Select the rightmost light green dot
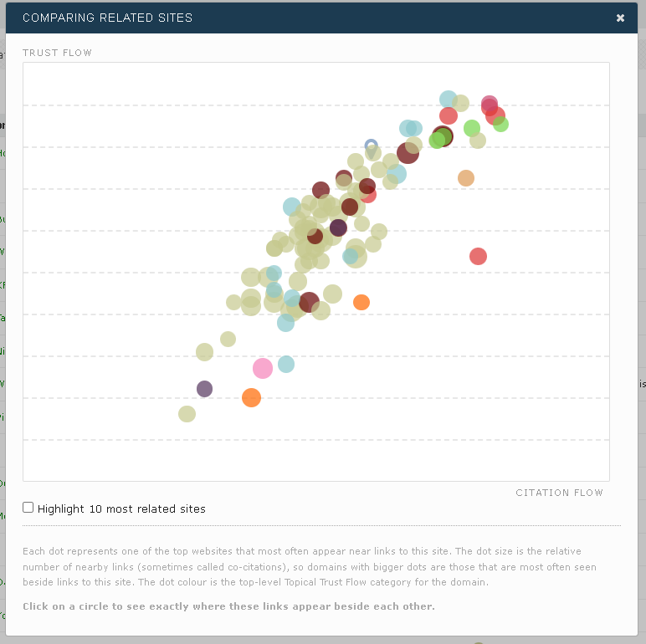Image resolution: width=646 pixels, height=644 pixels. (500, 124)
